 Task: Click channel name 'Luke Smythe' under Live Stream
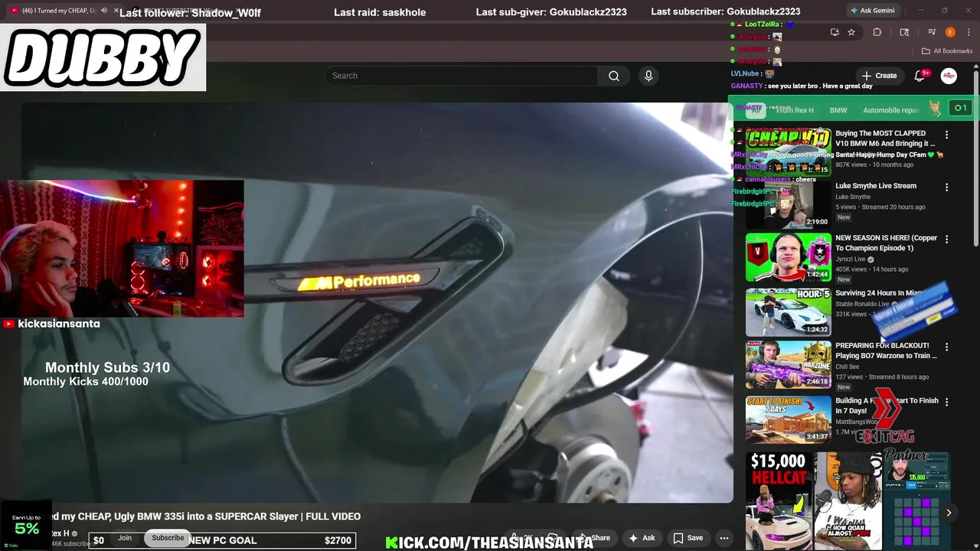(853, 197)
